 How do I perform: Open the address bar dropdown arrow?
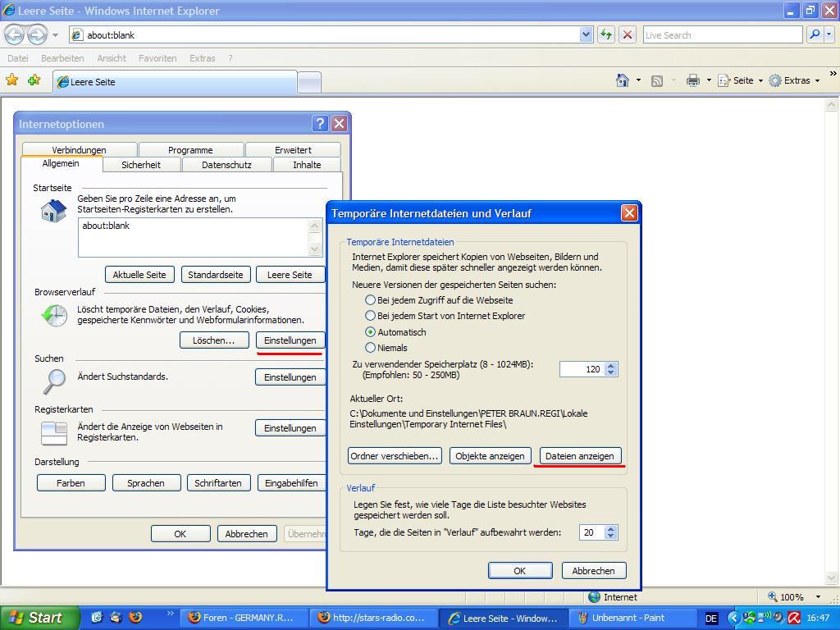click(x=586, y=34)
